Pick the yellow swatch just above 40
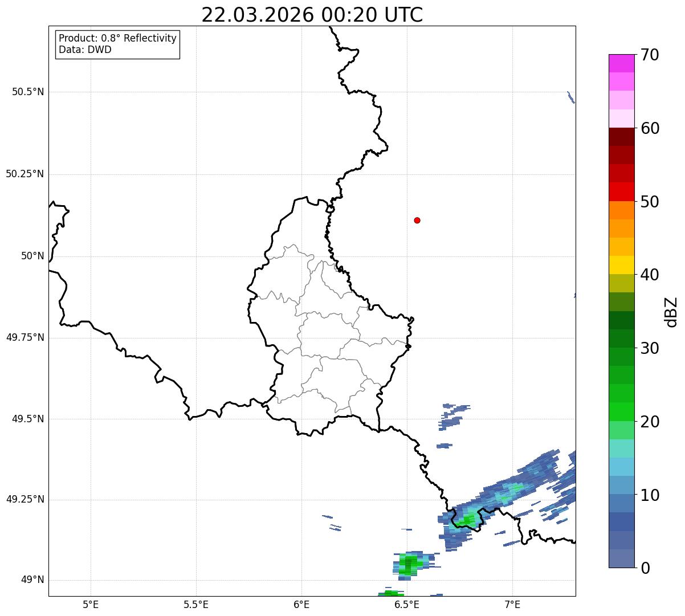 622,265
